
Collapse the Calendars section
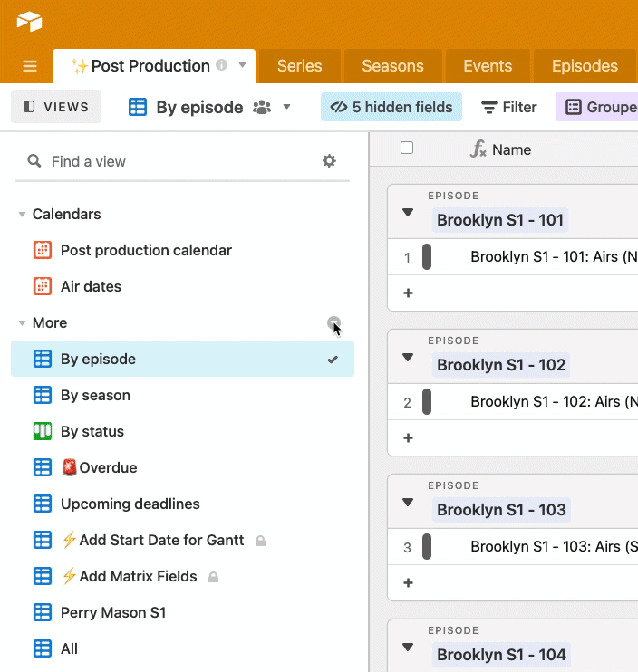point(22,215)
